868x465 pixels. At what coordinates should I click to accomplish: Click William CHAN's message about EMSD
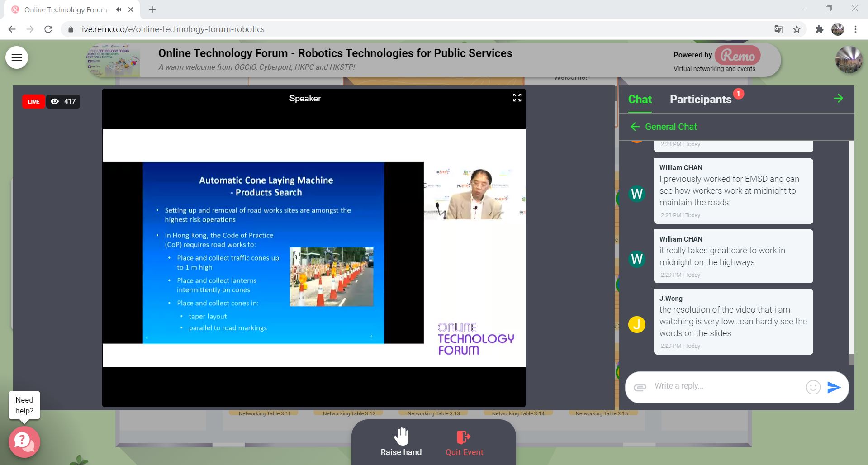point(733,191)
